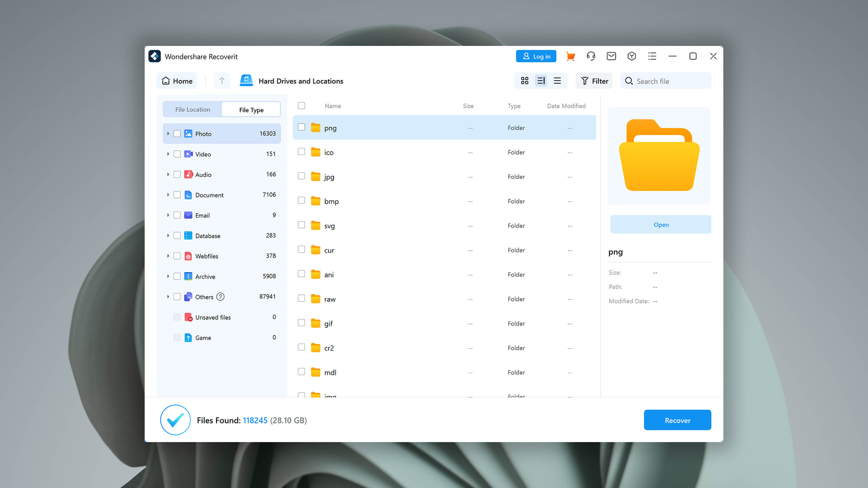Go to Home

[x=177, y=81]
